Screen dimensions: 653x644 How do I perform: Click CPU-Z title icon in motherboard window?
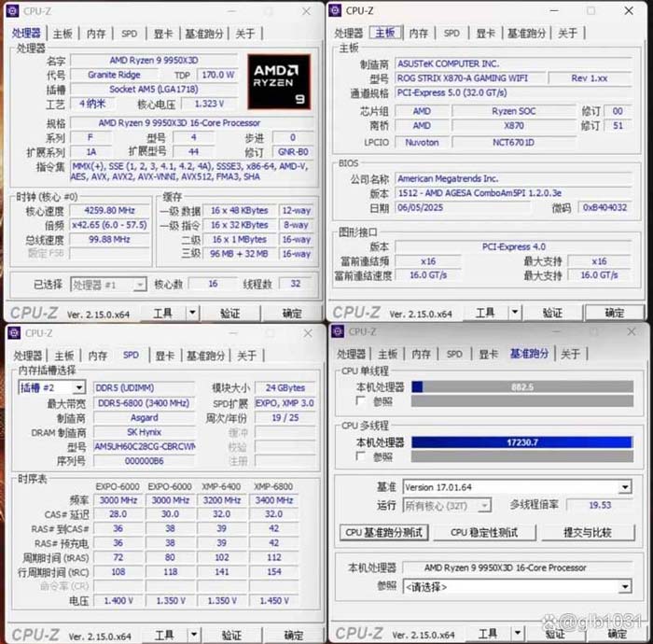click(x=335, y=10)
